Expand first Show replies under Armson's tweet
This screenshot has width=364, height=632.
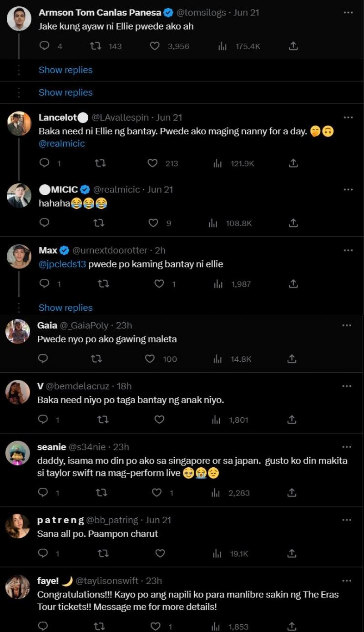tap(66, 70)
